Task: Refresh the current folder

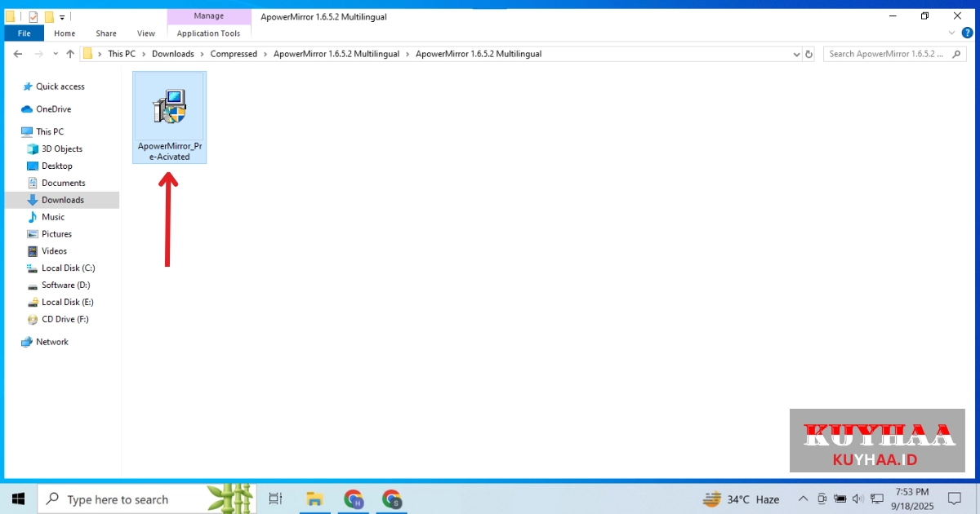Action: [x=809, y=54]
